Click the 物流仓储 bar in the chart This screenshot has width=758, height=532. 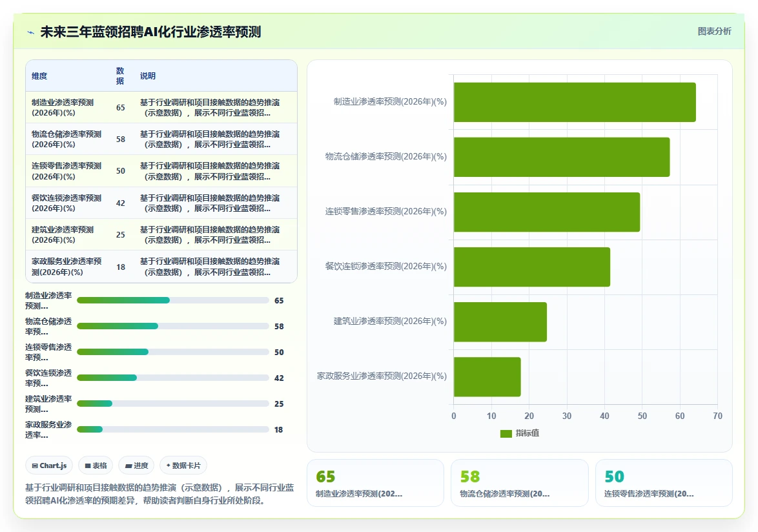coord(562,157)
